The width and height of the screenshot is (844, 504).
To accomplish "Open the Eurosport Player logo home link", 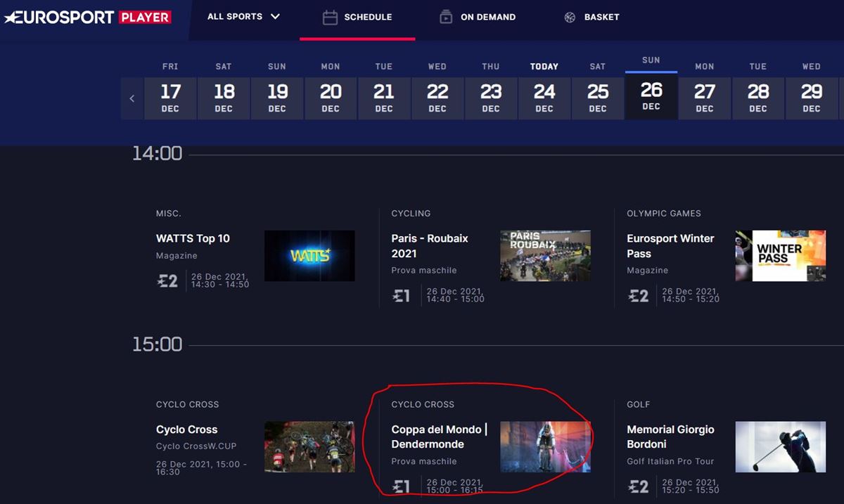I will 87,17.
